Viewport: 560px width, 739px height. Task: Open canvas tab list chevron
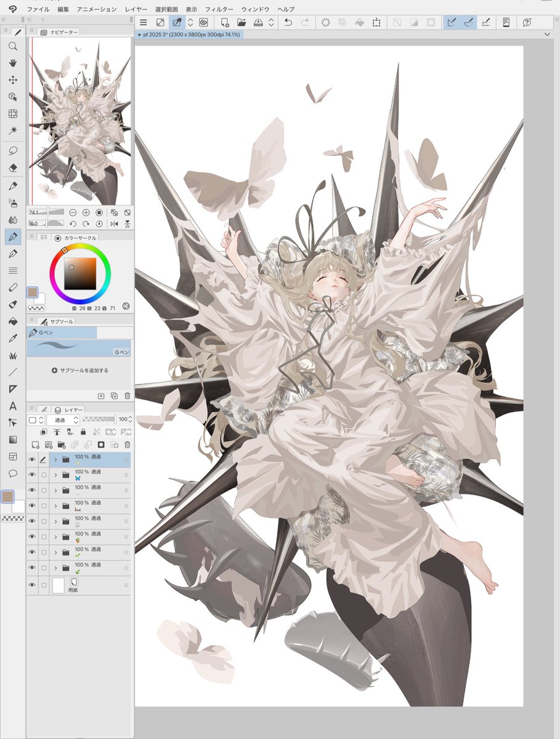546,34
